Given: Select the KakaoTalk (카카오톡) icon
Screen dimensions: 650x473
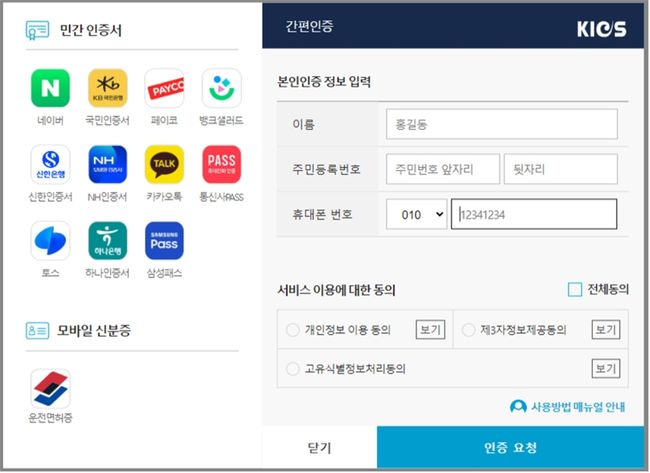Looking at the screenshot, I should tap(164, 165).
